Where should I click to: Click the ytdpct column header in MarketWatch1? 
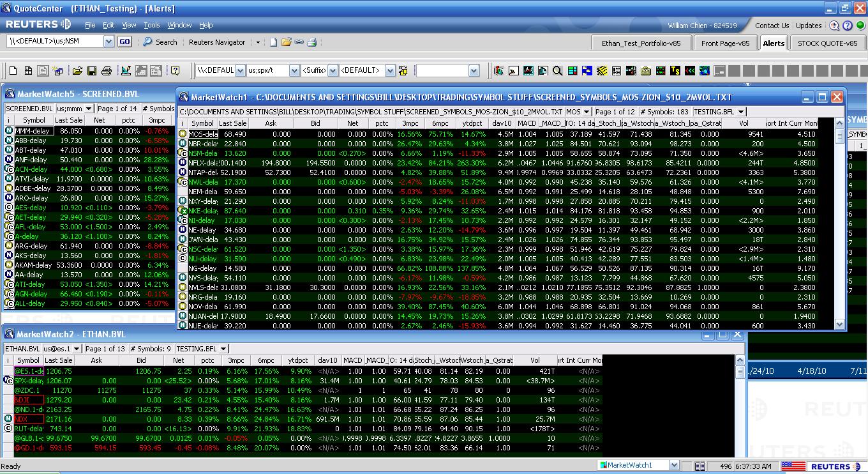click(x=472, y=123)
